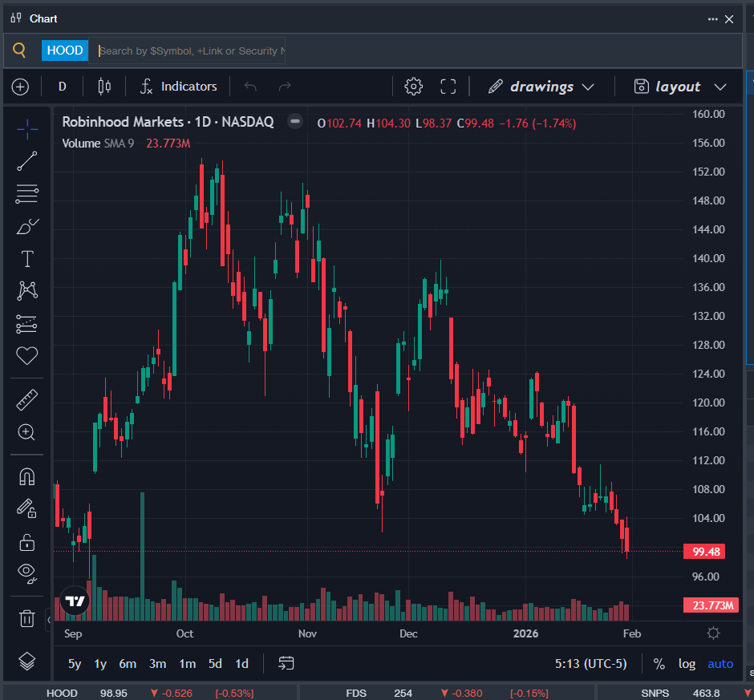Select the brush drawing tool
754x700 pixels.
click(27, 227)
